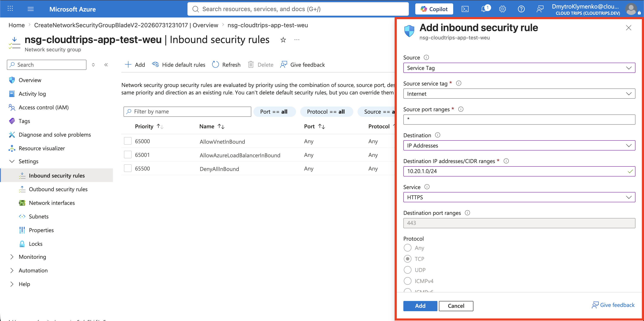The width and height of the screenshot is (644, 321).
Task: Click the top search resources bar
Action: [298, 9]
